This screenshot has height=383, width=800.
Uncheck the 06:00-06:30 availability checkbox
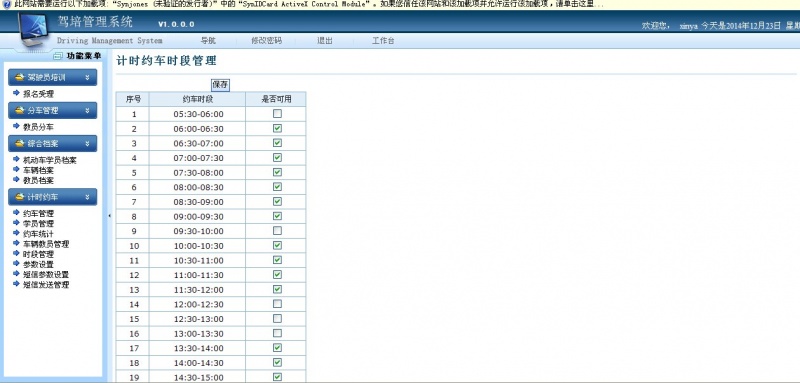[x=277, y=129]
